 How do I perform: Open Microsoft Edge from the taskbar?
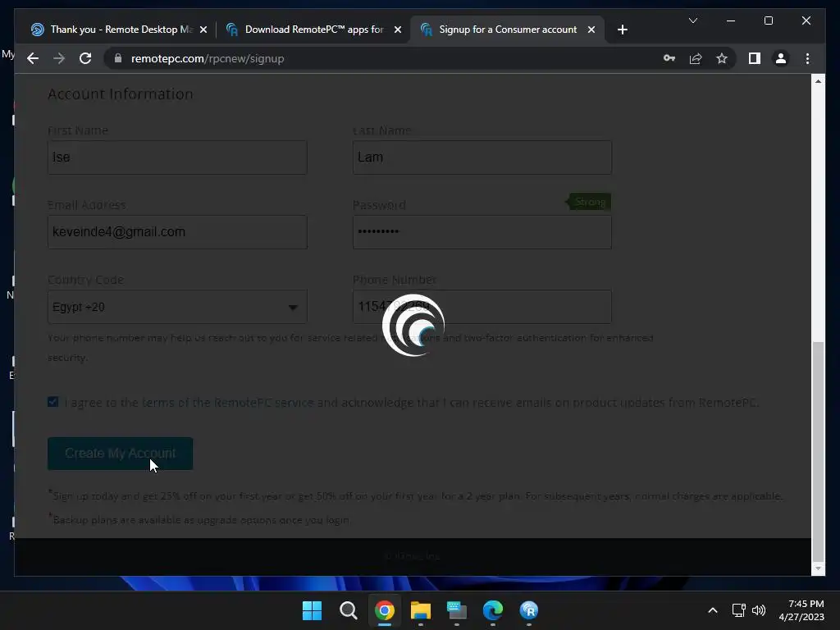[x=493, y=610]
